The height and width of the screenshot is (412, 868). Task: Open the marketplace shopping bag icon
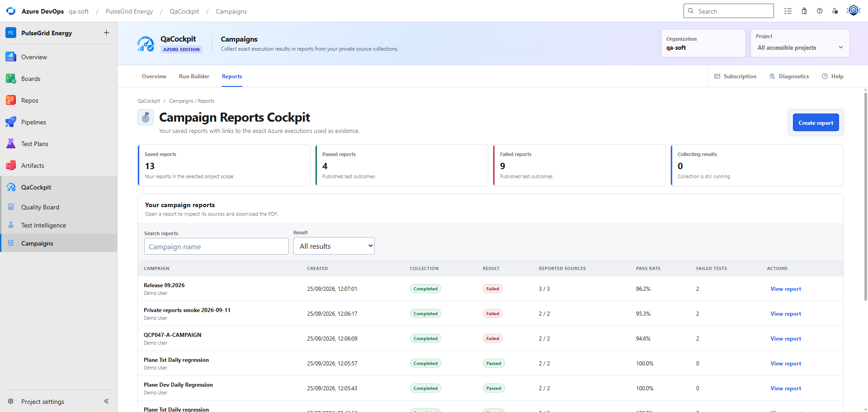click(804, 11)
